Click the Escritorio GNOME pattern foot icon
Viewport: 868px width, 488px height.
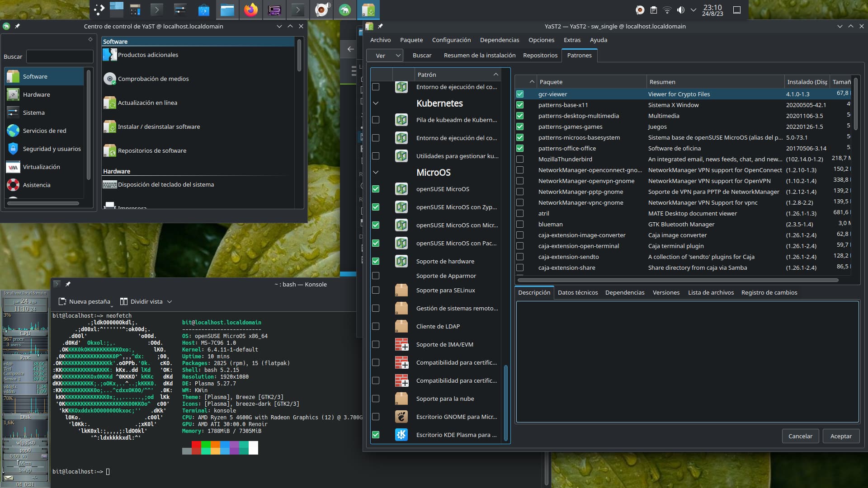click(x=401, y=417)
